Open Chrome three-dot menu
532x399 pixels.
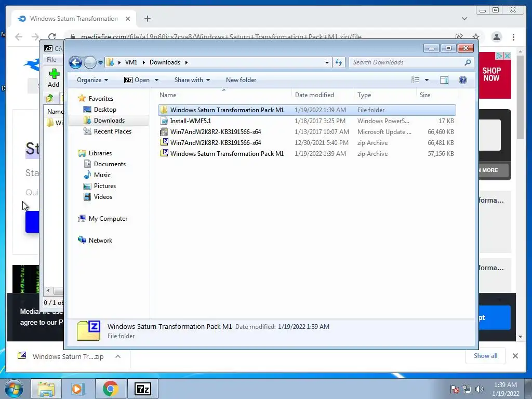coord(513,37)
